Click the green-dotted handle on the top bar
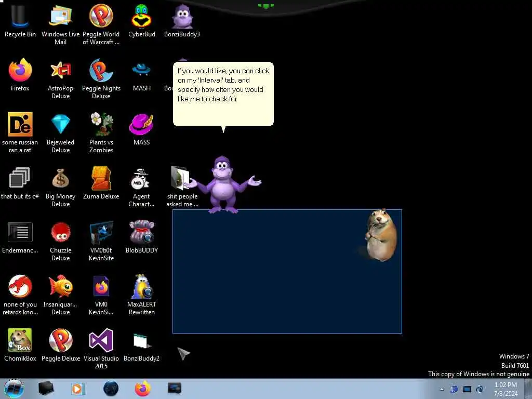Image resolution: width=532 pixels, height=399 pixels. click(265, 6)
